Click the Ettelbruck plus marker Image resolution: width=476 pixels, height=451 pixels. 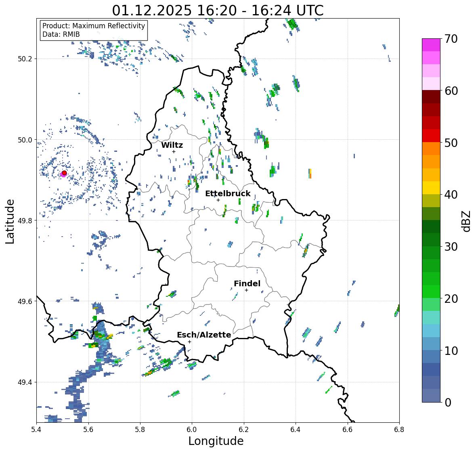[x=218, y=200]
